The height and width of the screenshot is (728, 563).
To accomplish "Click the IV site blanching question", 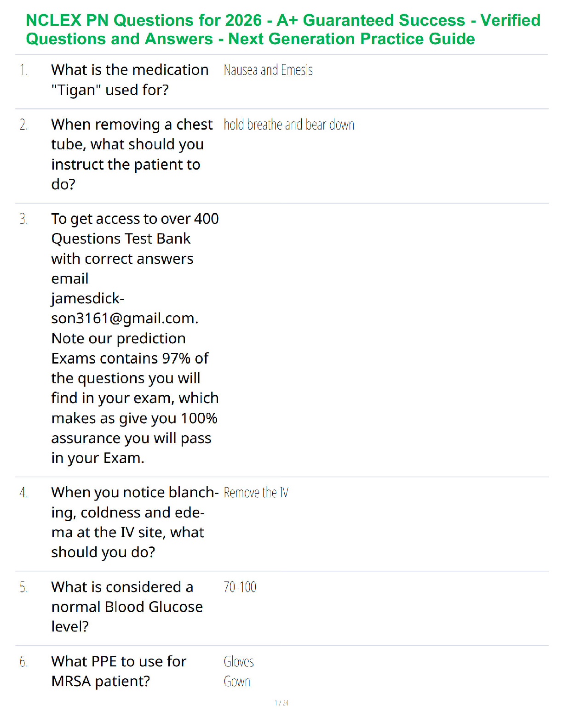I will click(134, 522).
